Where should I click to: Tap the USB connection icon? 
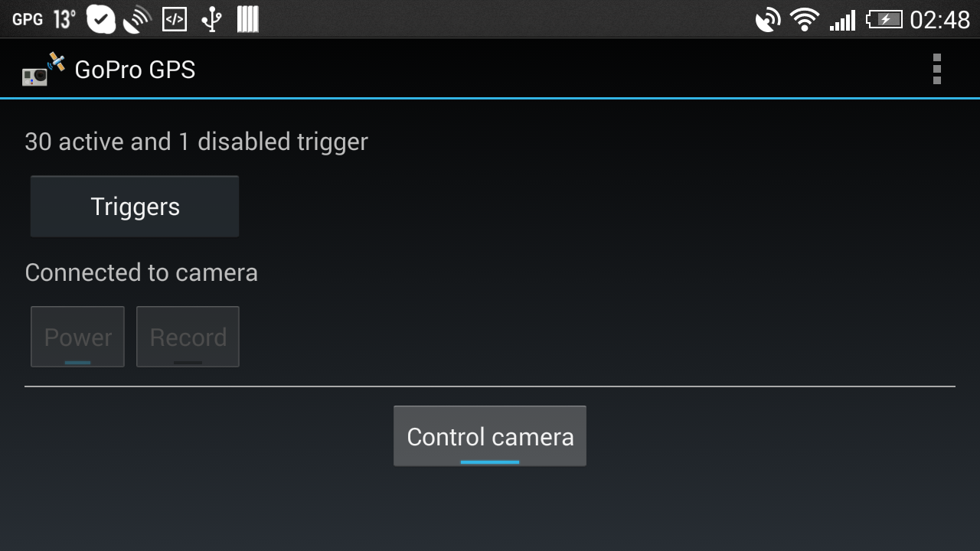[211, 19]
